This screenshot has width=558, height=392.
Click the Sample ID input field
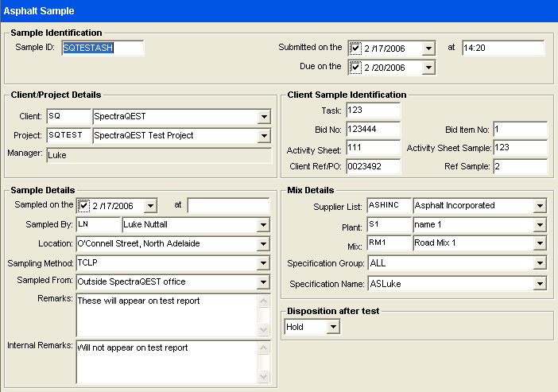coord(102,48)
